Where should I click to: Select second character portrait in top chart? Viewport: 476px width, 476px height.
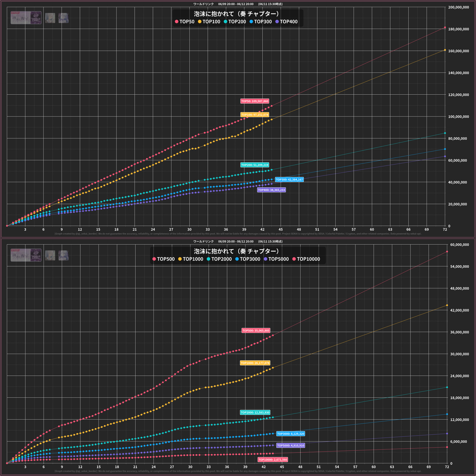click(x=63, y=18)
